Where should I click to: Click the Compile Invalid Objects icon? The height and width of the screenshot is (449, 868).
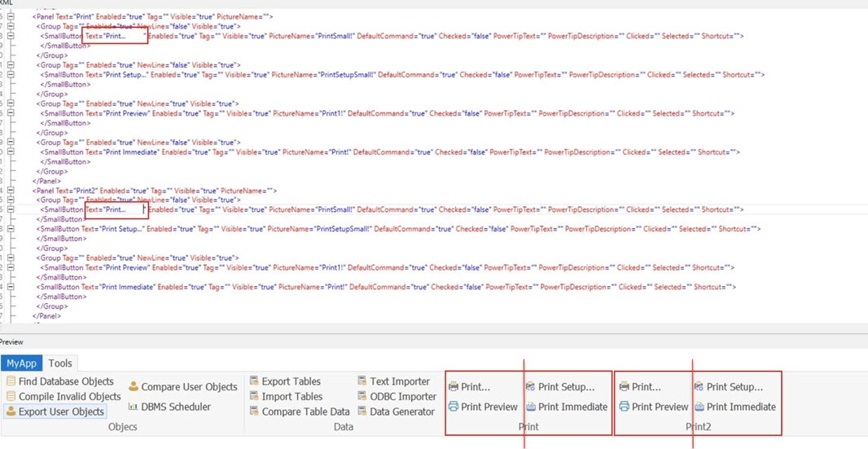pos(11,397)
